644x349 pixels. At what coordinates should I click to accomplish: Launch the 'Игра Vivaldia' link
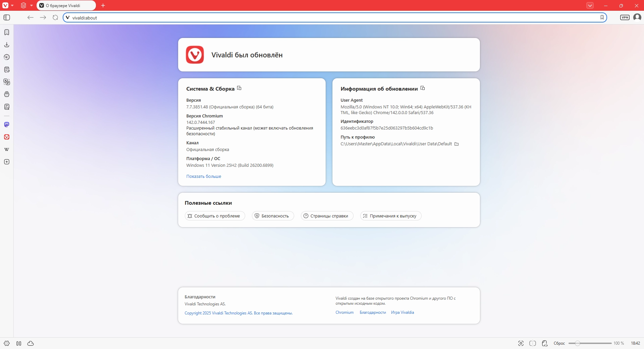click(402, 312)
